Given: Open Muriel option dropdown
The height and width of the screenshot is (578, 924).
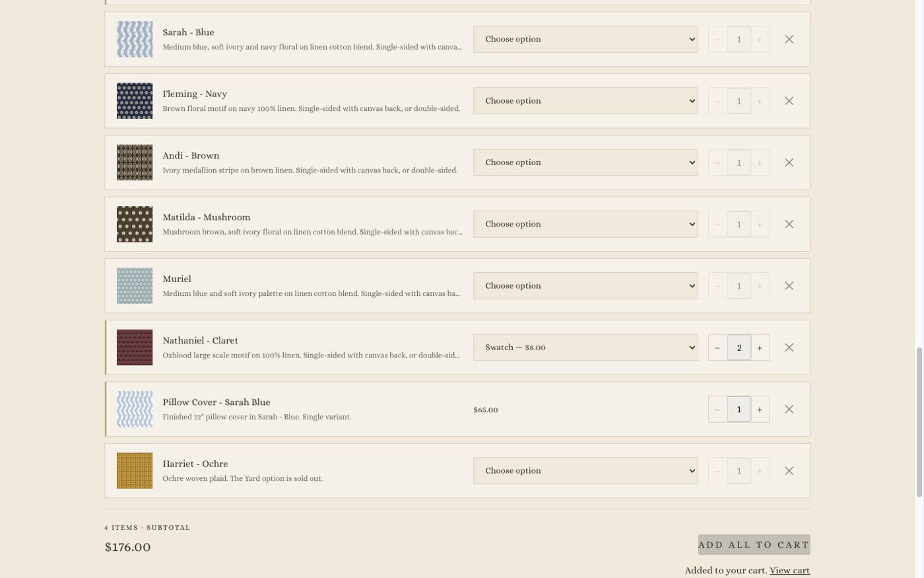Looking at the screenshot, I should pos(585,286).
